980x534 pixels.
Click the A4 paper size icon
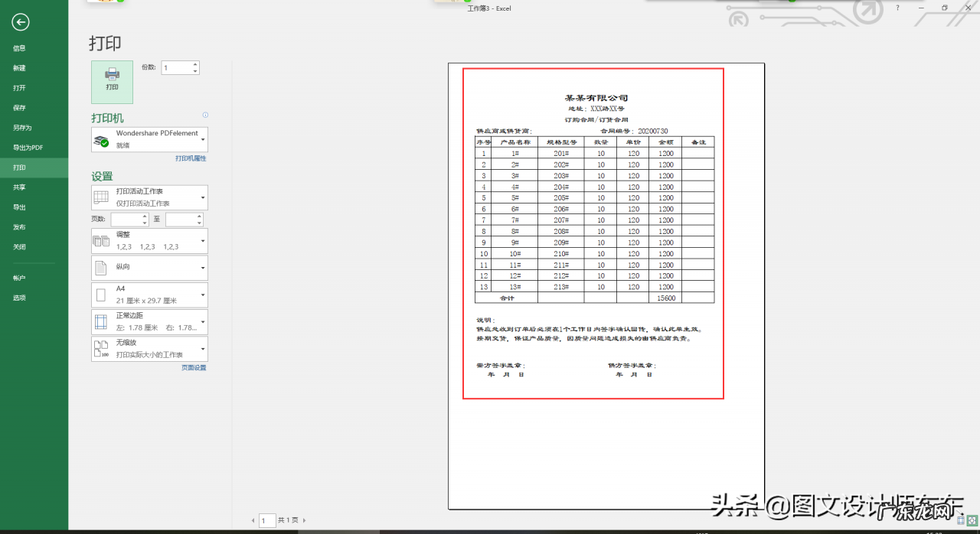click(100, 294)
